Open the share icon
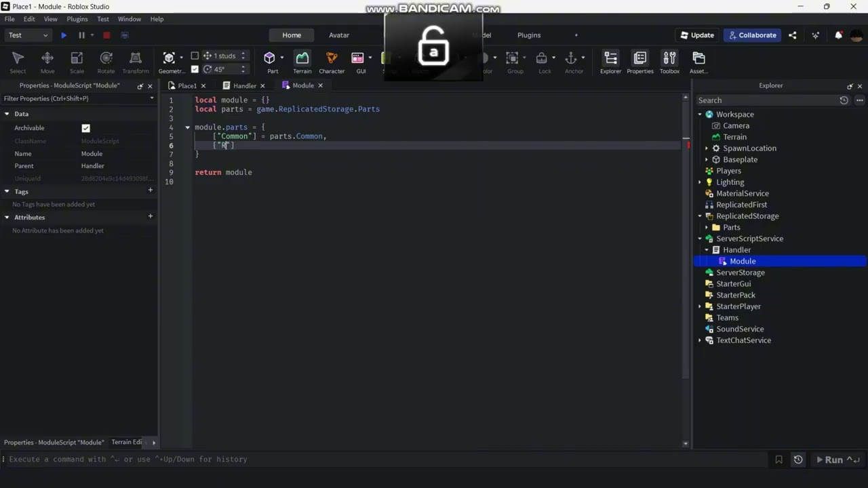This screenshot has width=868, height=488. (793, 35)
